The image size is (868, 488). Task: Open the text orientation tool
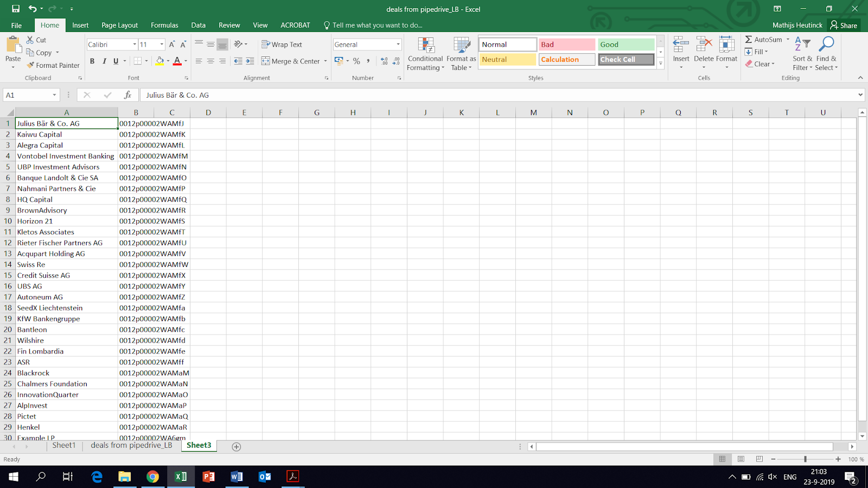[x=238, y=44]
